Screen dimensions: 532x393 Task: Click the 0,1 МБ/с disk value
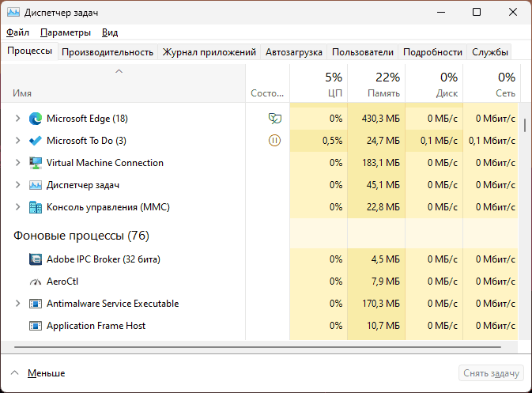(439, 141)
